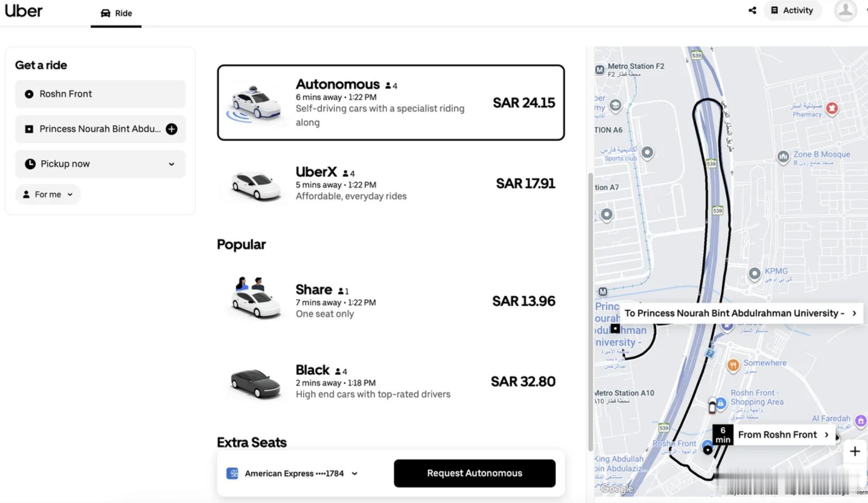Viewport: 868px width, 503px height.
Task: Open the Activity menu
Action: tap(793, 10)
